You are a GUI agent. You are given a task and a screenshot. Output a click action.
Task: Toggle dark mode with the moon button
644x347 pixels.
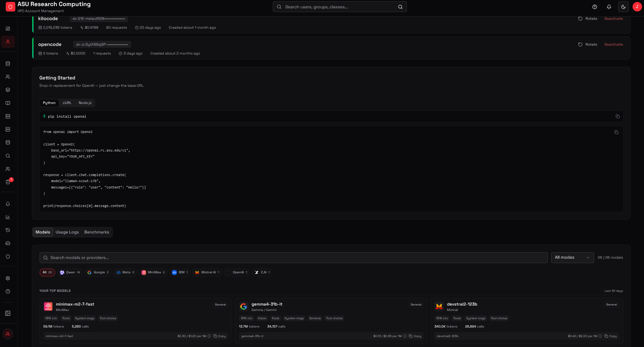623,7
